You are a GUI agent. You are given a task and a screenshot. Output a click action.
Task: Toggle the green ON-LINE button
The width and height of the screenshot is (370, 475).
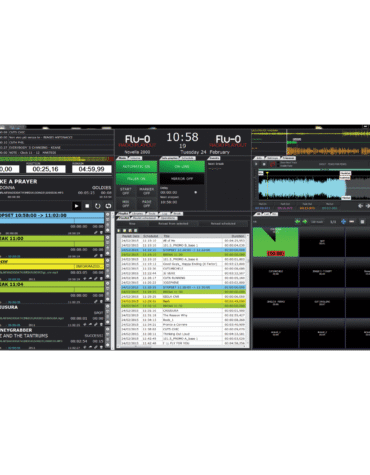[182, 166]
